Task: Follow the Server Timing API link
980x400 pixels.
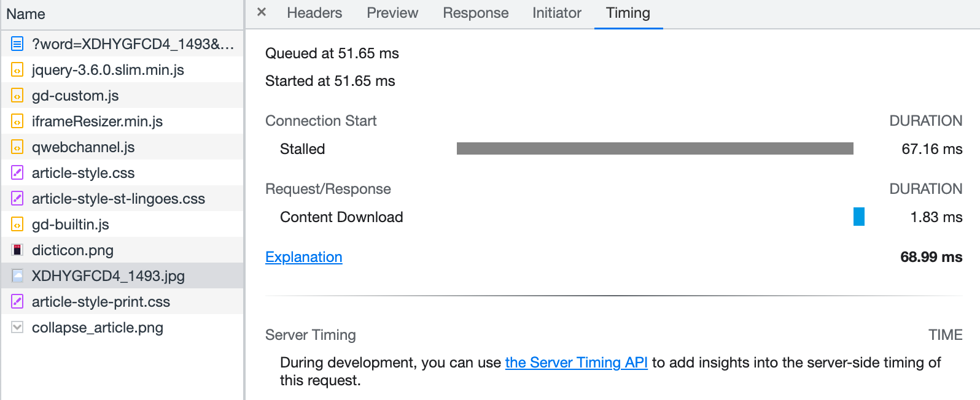Action: coord(577,363)
